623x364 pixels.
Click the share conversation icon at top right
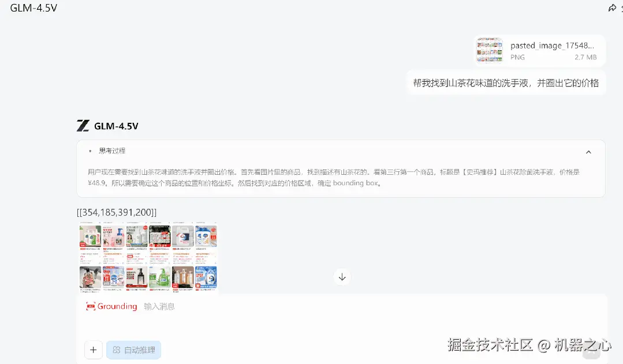(x=613, y=7)
